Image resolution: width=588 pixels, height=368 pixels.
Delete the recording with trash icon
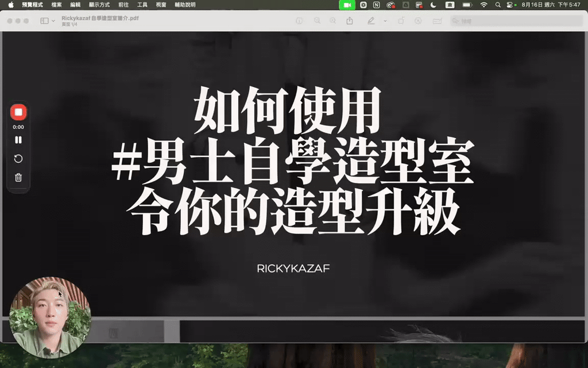18,177
